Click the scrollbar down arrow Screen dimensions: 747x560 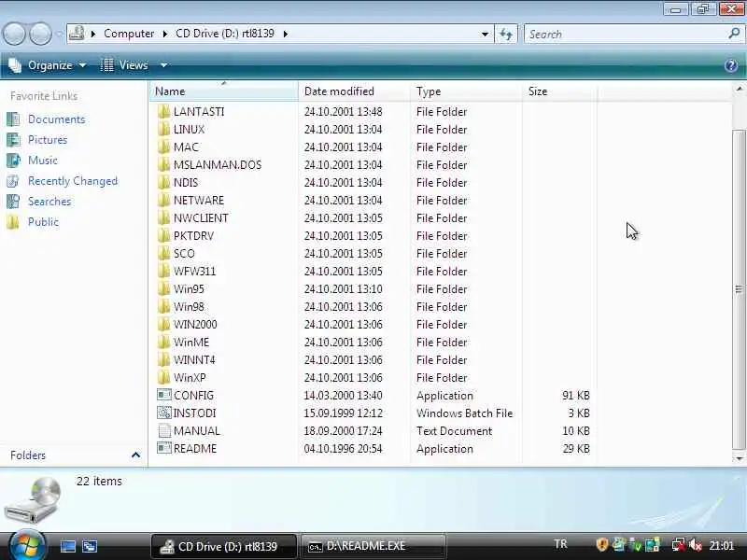click(739, 458)
